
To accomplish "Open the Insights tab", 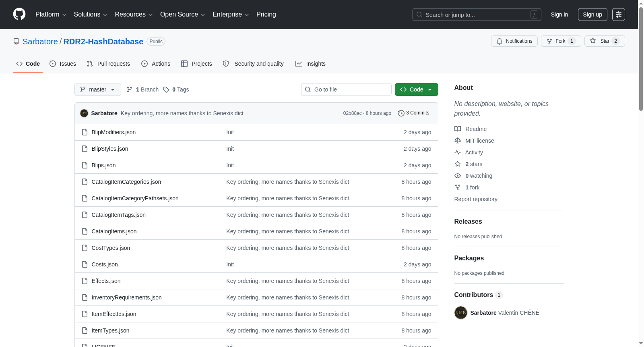I will 310,64.
